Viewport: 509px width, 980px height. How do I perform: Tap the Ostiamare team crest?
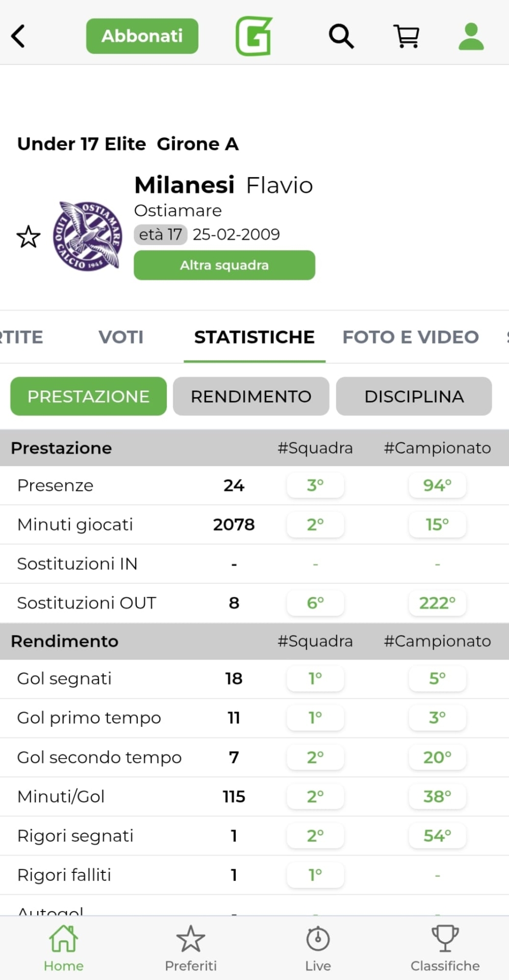88,236
